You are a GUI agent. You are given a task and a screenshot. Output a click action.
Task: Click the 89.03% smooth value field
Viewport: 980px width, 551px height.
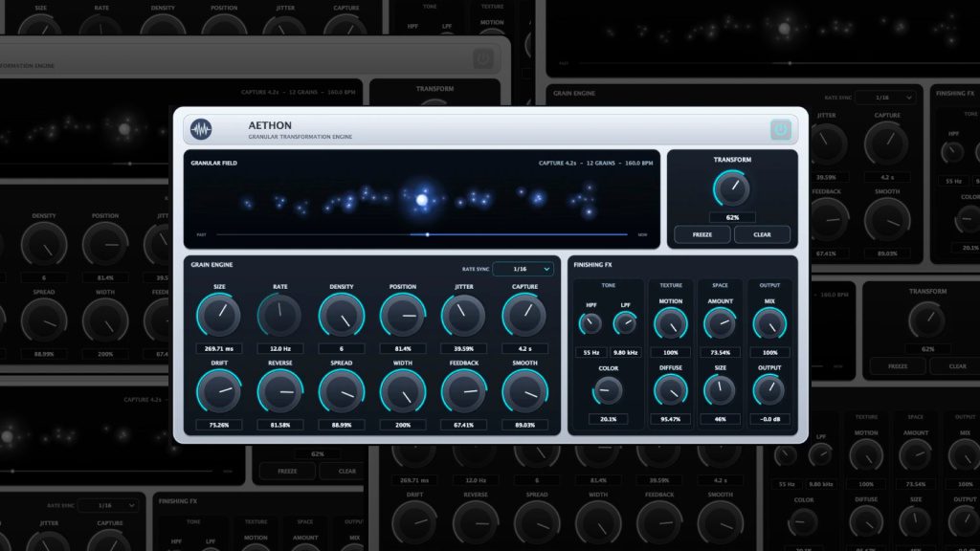[524, 425]
